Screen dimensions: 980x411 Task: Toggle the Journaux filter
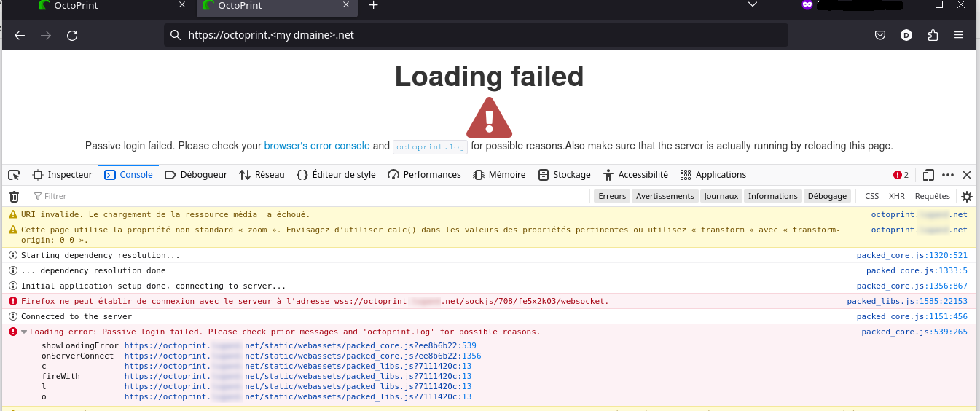click(x=721, y=196)
